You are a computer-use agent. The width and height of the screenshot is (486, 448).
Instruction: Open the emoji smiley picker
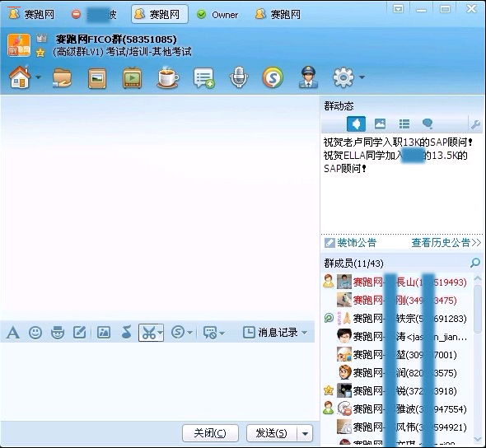pos(35,333)
